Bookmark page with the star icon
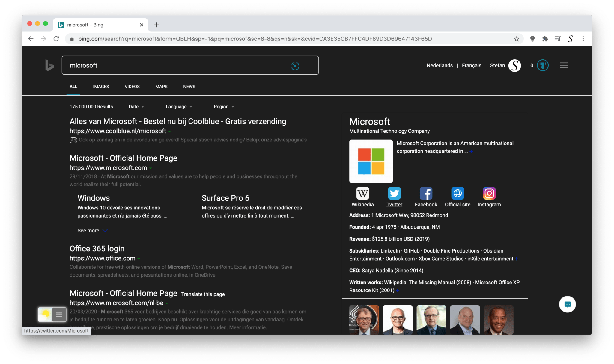This screenshot has width=614, height=364. click(517, 39)
